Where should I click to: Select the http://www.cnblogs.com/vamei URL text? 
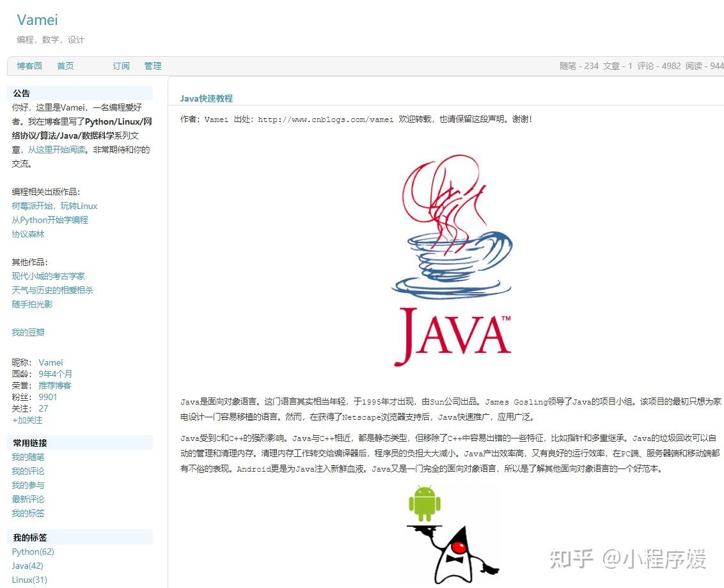(326, 120)
